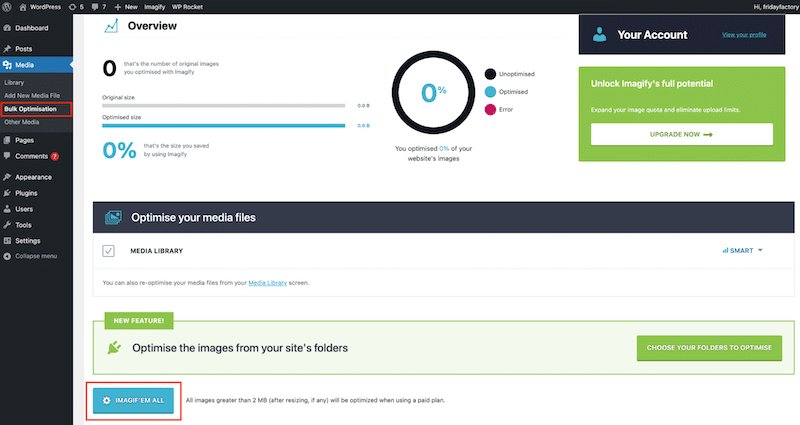Click 'You optimised 0% of your' text
This screenshot has height=425, width=800.
tap(433, 148)
